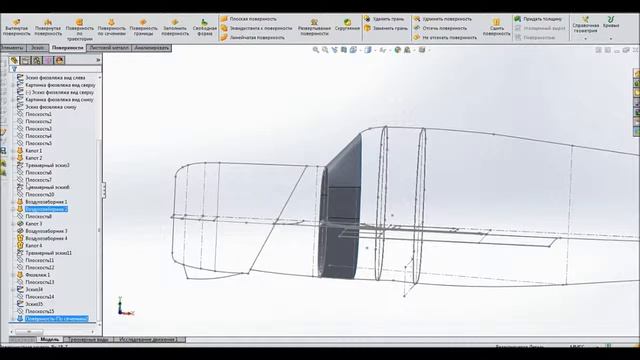Switch to the Эскиз (sketch) ribbon tab
The height and width of the screenshot is (360, 640).
point(38,48)
